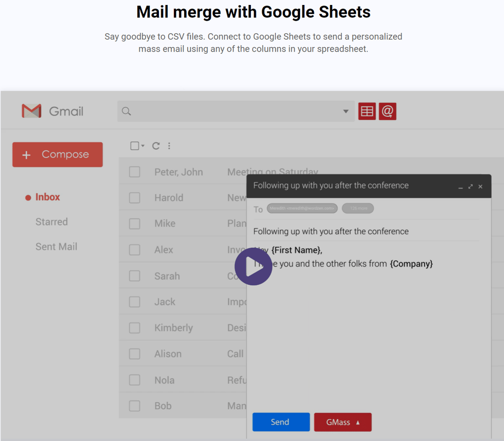Open the Inbox folder
The image size is (504, 441).
pos(47,197)
